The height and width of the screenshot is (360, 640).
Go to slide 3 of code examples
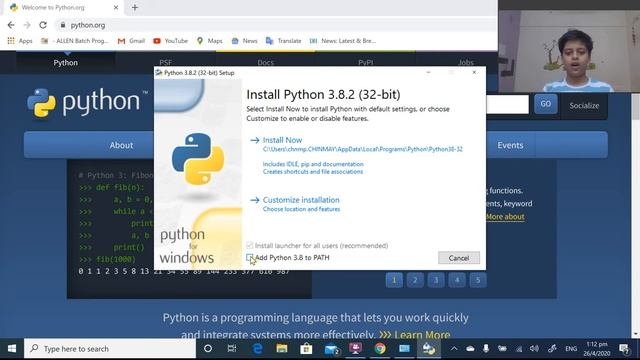click(x=436, y=280)
